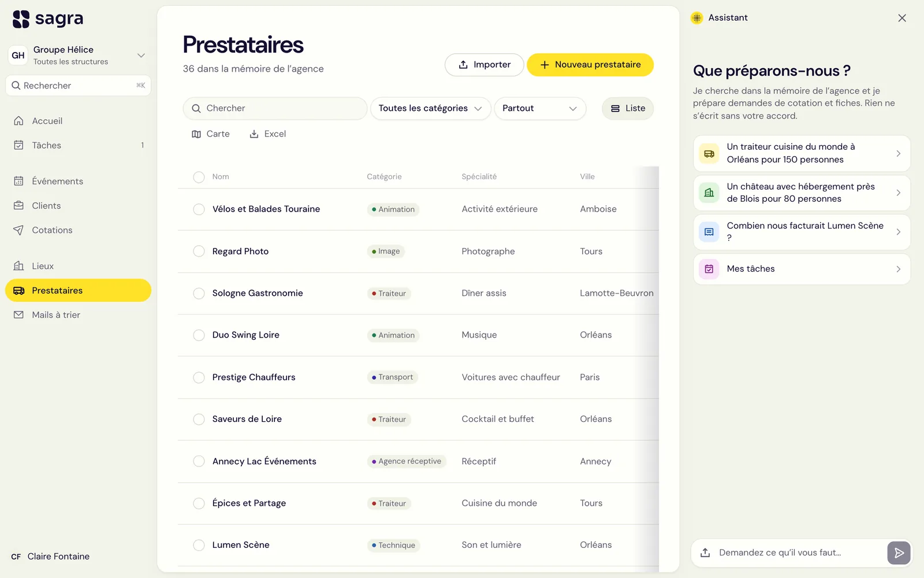
Task: Select the Sologne Gastronomie row checkbox
Action: tap(199, 294)
